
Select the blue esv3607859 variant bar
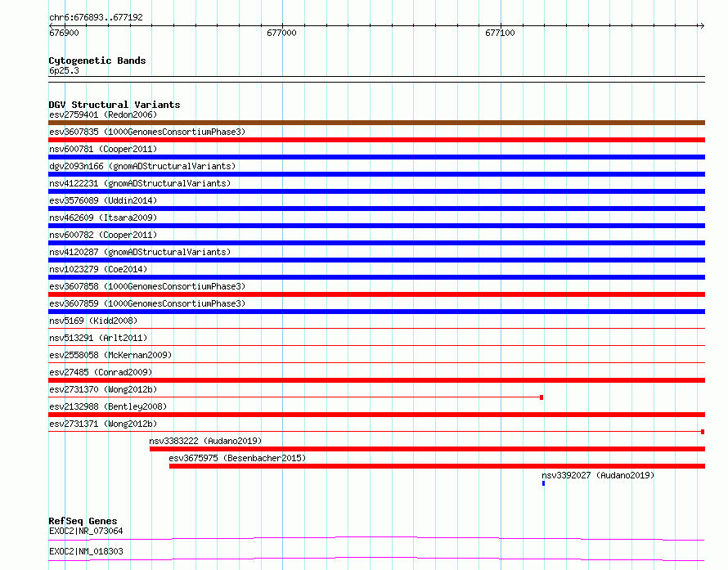376,312
